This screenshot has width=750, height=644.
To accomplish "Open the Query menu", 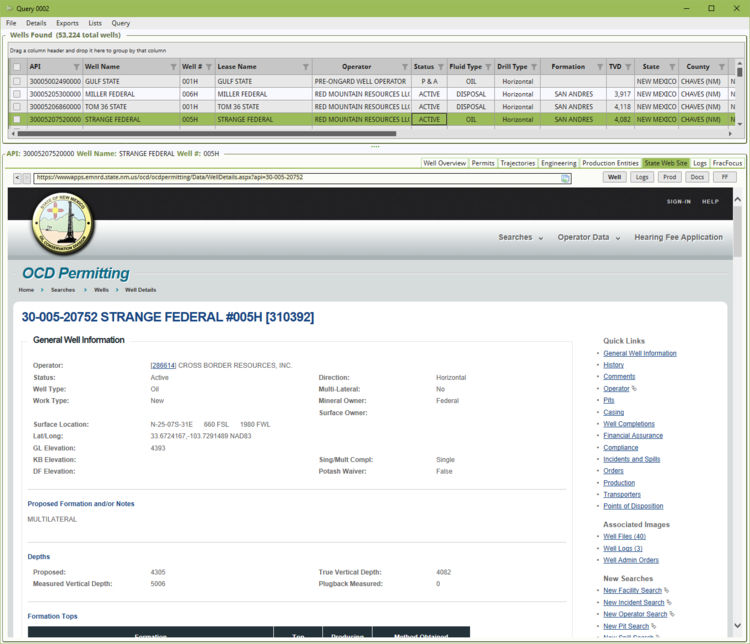I will coord(121,23).
